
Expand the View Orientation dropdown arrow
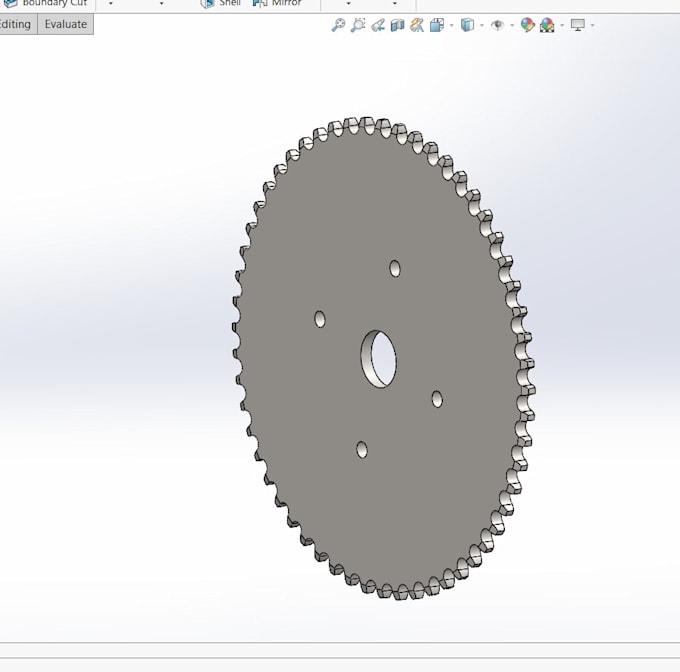[x=451, y=26]
